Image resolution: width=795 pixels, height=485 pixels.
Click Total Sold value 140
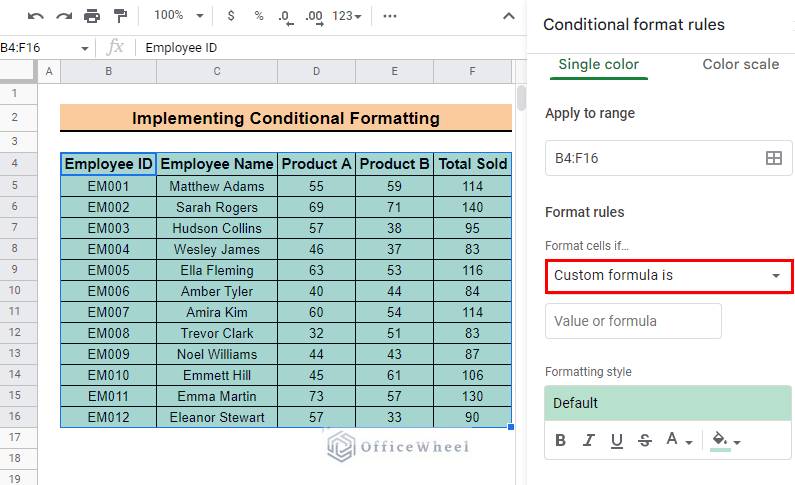tap(473, 207)
